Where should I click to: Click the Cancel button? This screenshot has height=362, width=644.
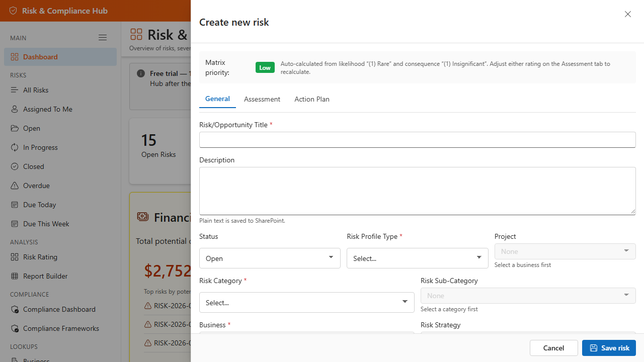click(553, 348)
